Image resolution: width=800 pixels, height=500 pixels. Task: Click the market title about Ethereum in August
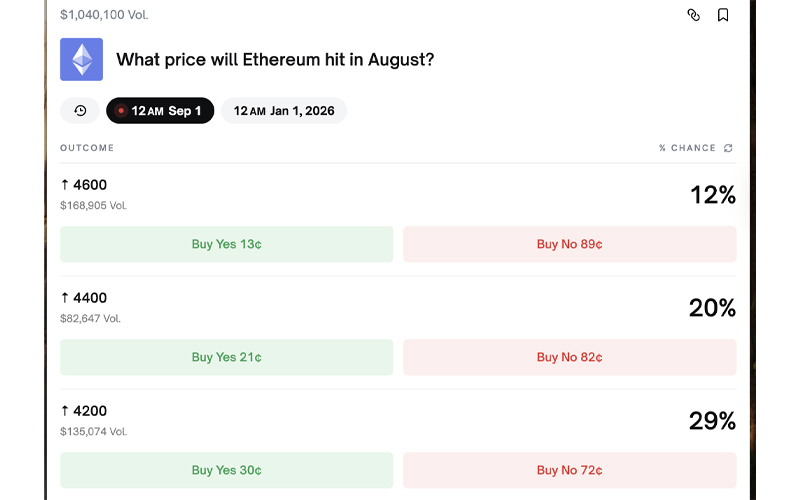pos(275,60)
